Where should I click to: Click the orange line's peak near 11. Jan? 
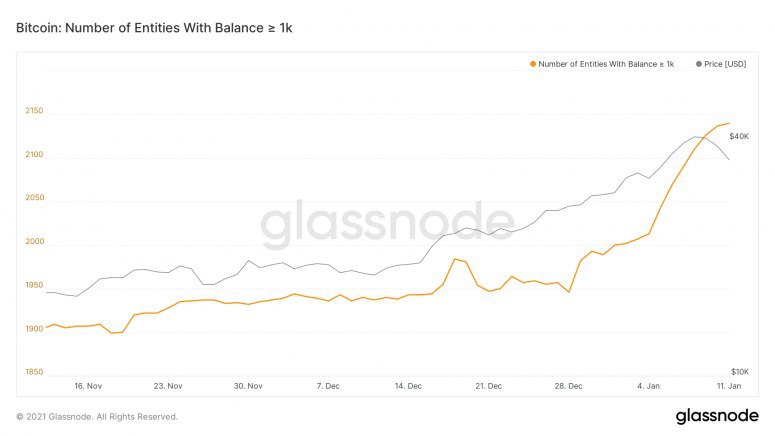(728, 123)
